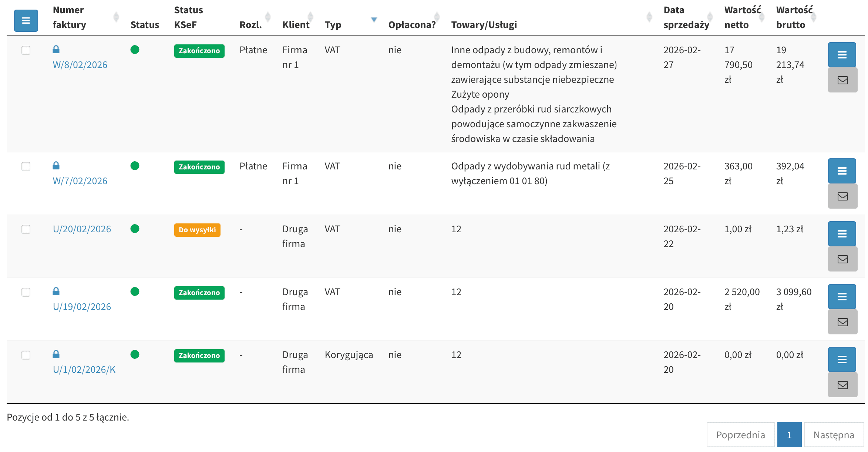This screenshot has width=868, height=452.
Task: Click the lock icon next to W/8/02/2026
Action: point(56,49)
